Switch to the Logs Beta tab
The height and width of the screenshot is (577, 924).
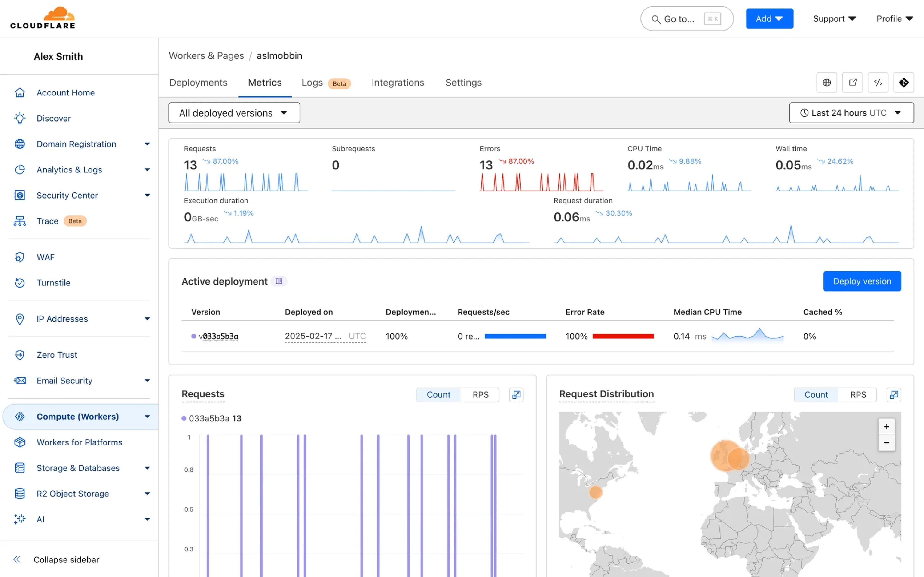326,83
